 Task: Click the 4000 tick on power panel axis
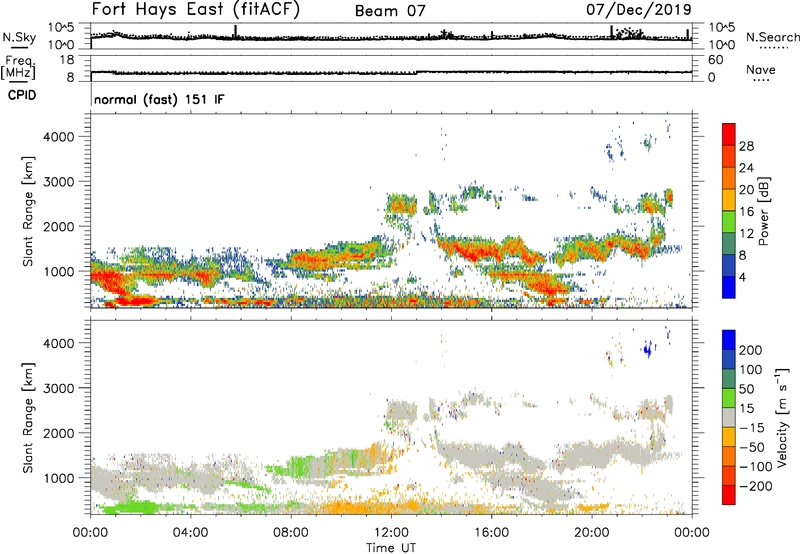click(x=59, y=137)
